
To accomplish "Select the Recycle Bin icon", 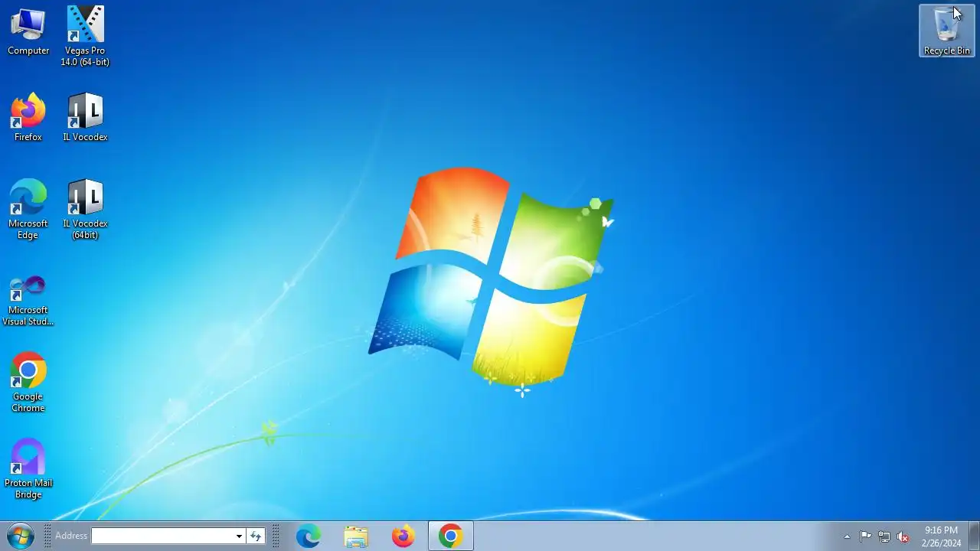I will (947, 31).
